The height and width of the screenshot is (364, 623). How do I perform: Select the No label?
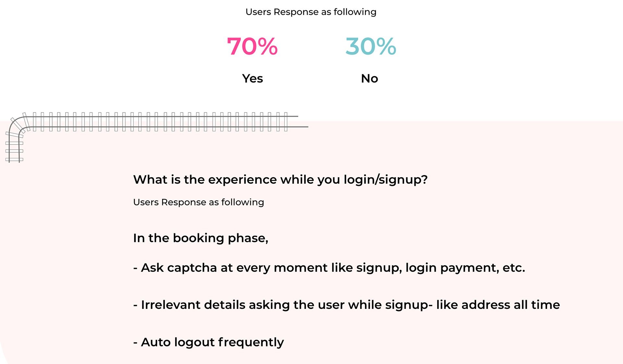coord(370,78)
